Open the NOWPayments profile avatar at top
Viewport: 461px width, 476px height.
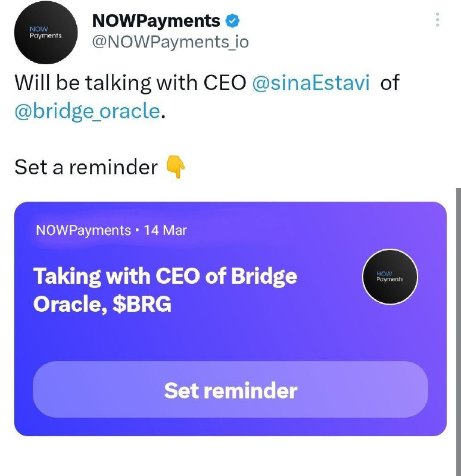point(46,33)
